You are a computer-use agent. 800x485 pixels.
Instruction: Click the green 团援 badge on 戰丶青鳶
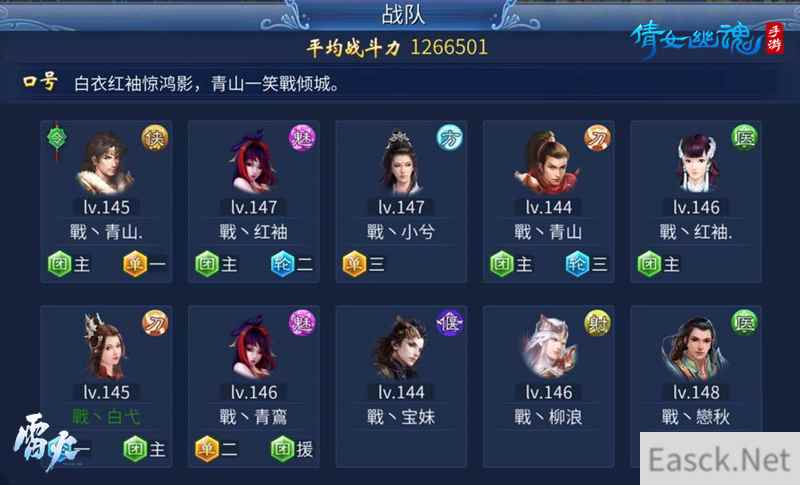292,449
